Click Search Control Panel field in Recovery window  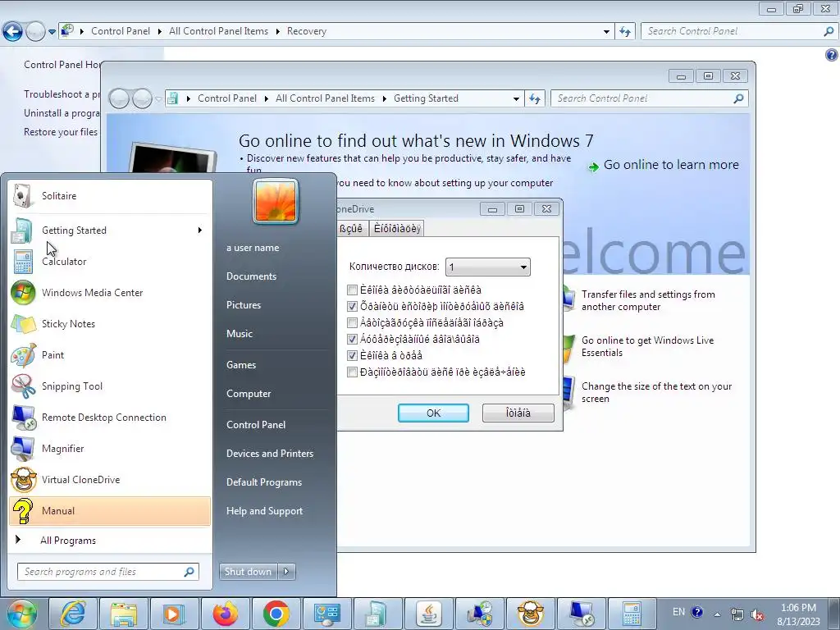click(738, 32)
